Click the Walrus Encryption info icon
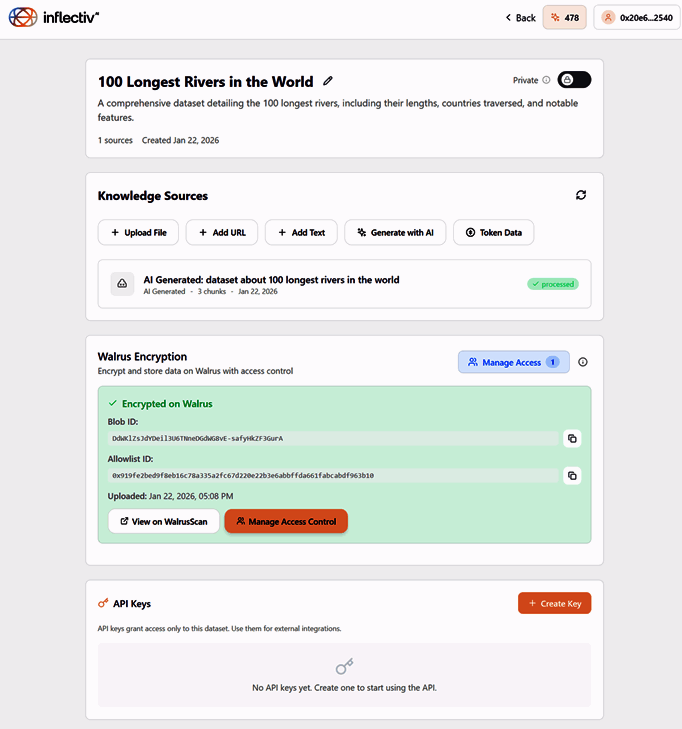The height and width of the screenshot is (729, 682). pyautogui.click(x=583, y=363)
